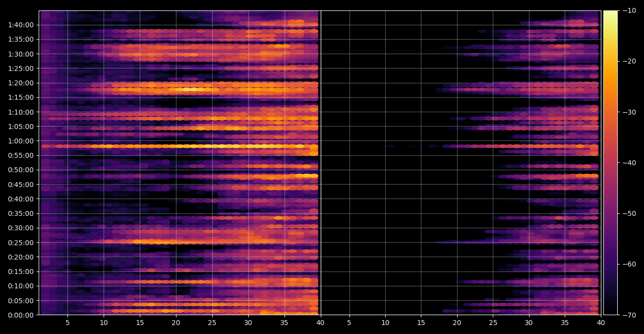Select x-axis label 20 of left heatmap
Screen dimensions: 644x334
tap(176, 323)
